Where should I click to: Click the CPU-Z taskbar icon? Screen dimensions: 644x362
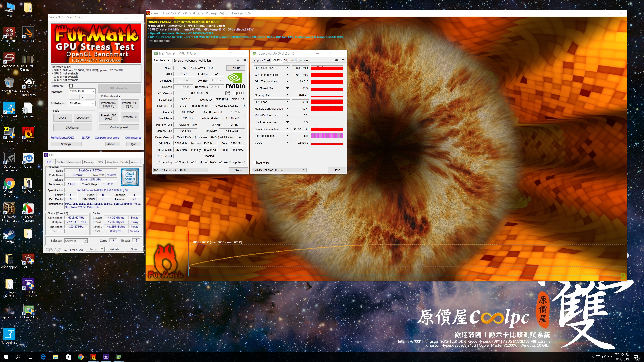pos(106,357)
